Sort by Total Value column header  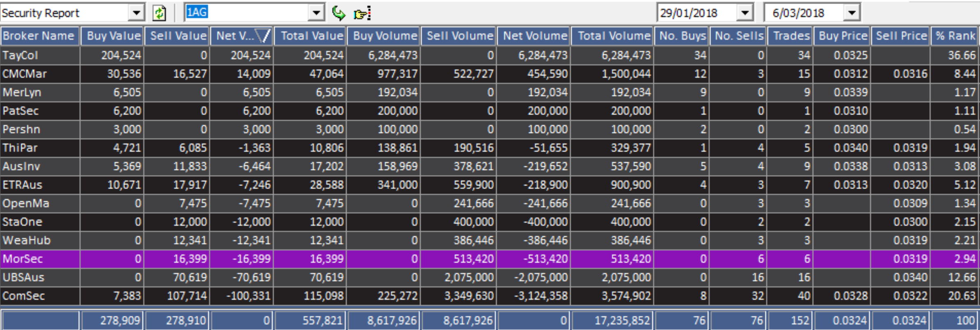310,36
